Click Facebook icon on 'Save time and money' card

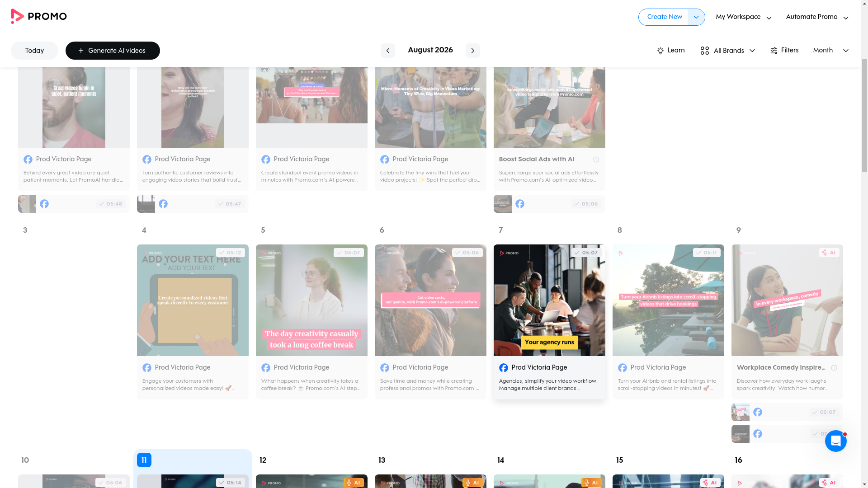385,368
